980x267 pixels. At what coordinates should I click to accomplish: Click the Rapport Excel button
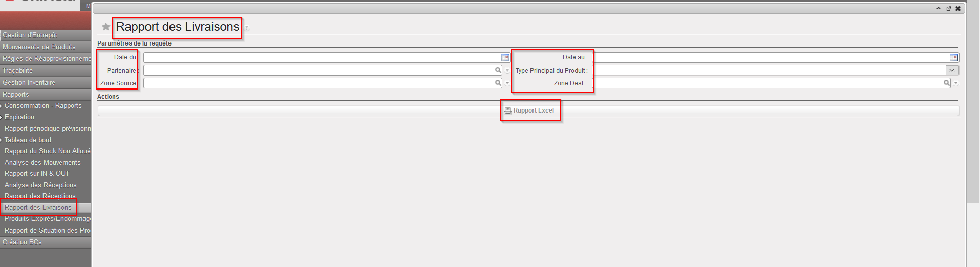(x=529, y=110)
